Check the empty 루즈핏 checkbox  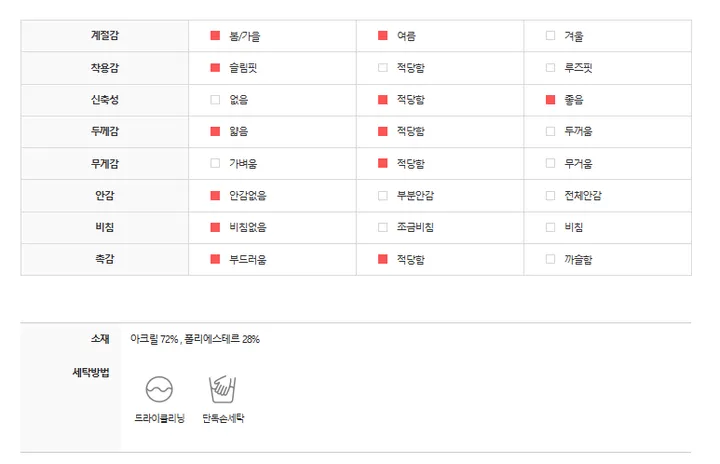point(550,68)
